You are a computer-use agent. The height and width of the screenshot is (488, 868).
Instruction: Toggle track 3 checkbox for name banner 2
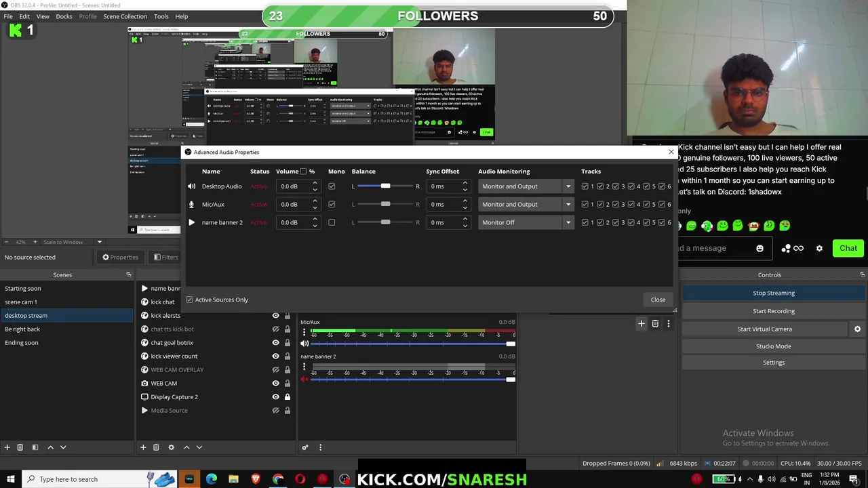[x=616, y=222]
